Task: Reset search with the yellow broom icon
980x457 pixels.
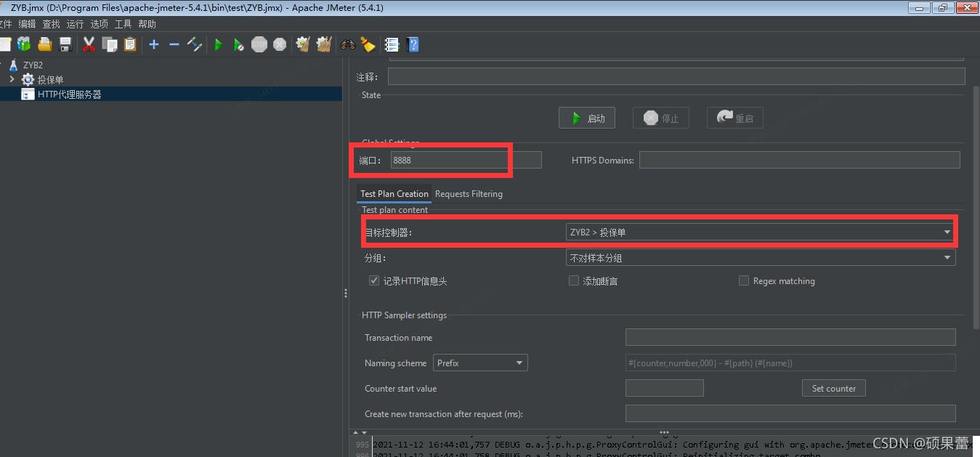Action: tap(368, 44)
